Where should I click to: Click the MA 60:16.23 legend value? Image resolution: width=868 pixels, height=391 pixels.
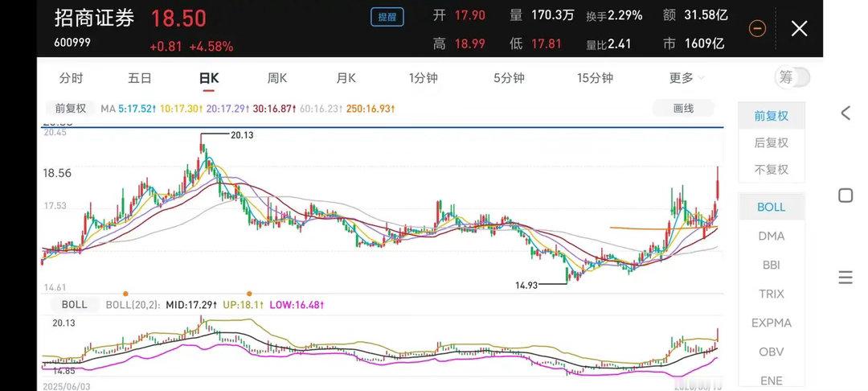[x=321, y=109]
